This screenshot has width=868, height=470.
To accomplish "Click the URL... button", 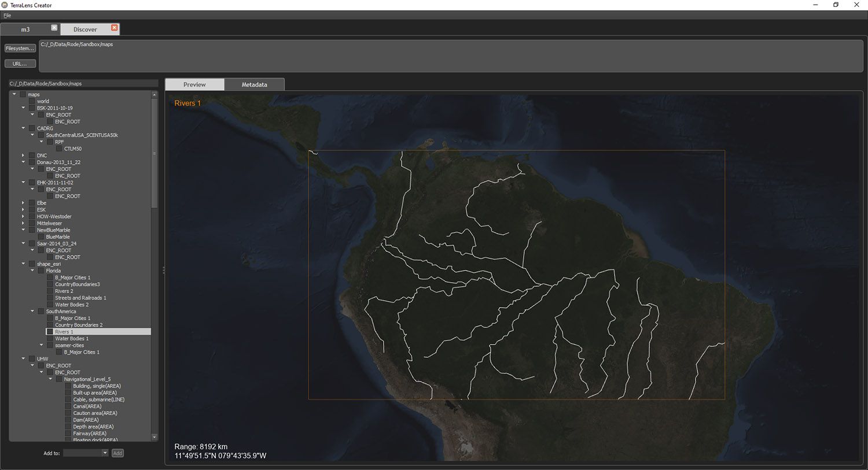I will coord(20,63).
